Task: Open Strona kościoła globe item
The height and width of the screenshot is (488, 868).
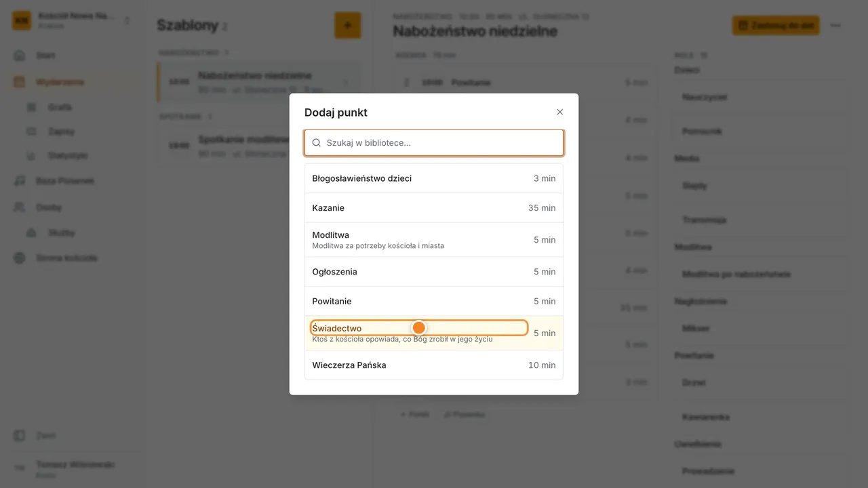Action: 68,258
